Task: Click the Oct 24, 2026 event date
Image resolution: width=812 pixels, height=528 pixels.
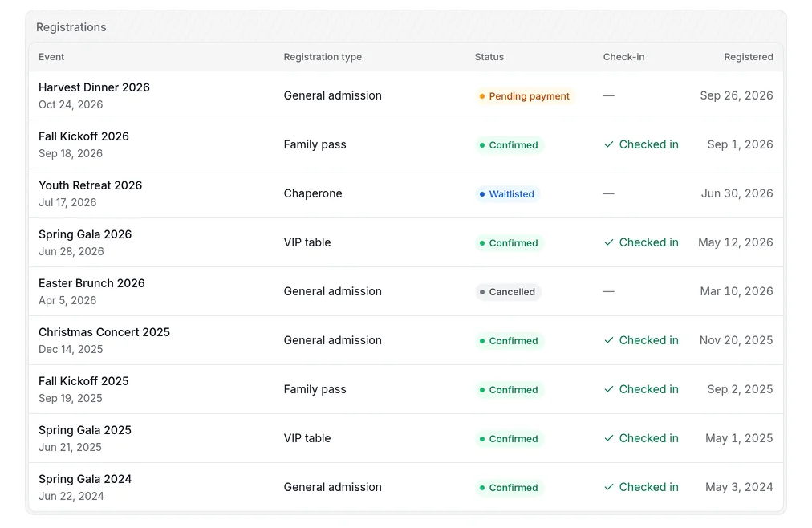Action: (71, 104)
